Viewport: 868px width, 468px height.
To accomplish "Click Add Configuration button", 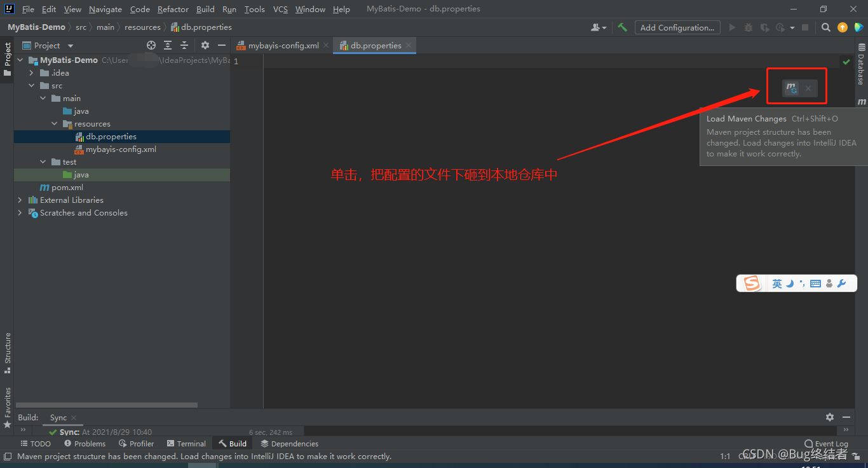I will pyautogui.click(x=677, y=27).
